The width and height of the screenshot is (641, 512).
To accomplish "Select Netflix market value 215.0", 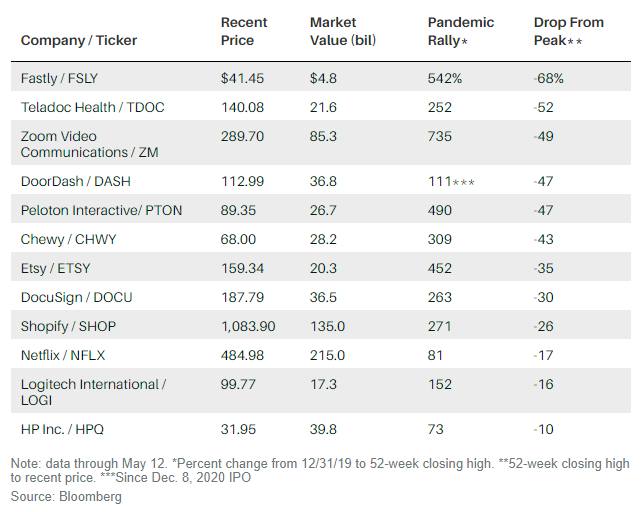I will 328,355.
